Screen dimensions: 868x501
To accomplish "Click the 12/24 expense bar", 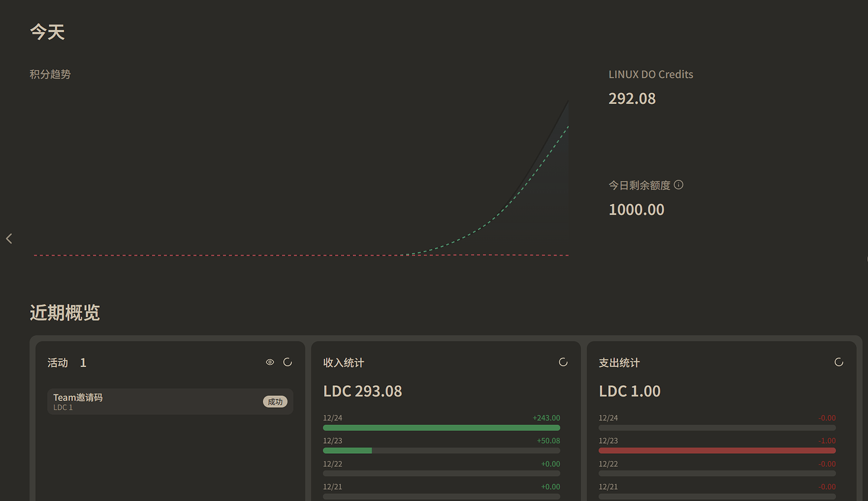I will pyautogui.click(x=717, y=428).
